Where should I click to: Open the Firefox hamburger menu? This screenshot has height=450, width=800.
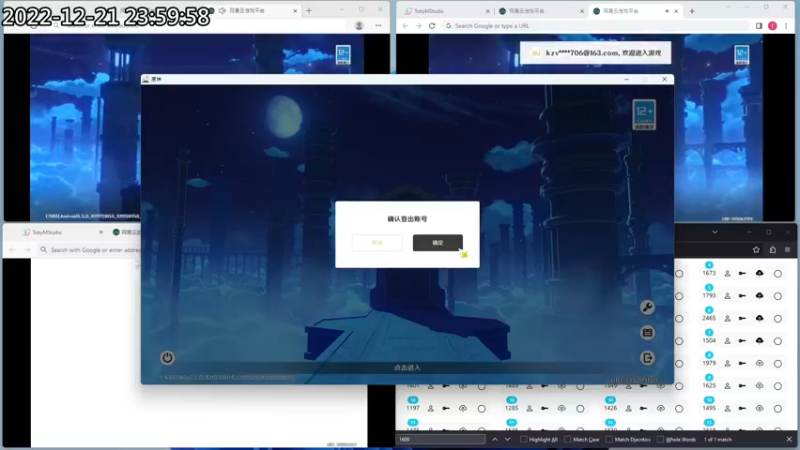tap(788, 249)
